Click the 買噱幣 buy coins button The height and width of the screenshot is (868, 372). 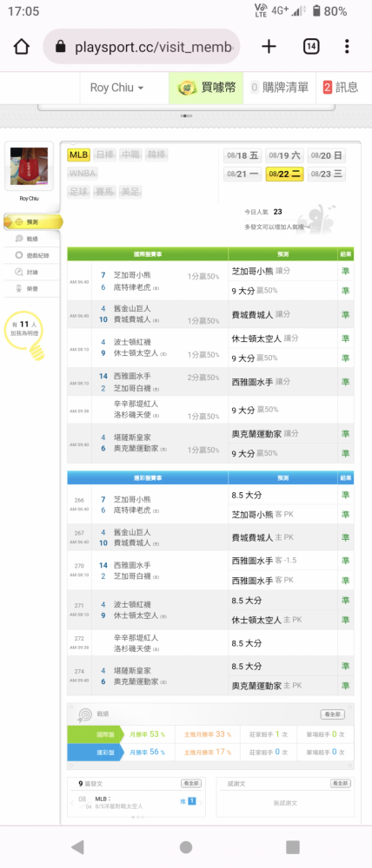(206, 88)
